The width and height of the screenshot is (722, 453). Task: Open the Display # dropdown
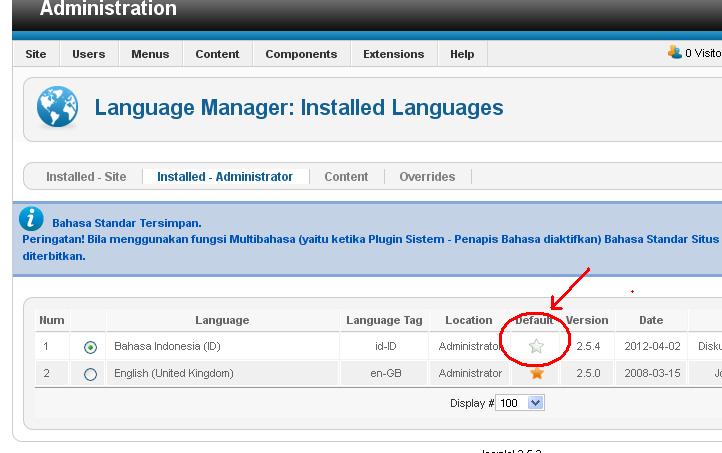tap(520, 403)
